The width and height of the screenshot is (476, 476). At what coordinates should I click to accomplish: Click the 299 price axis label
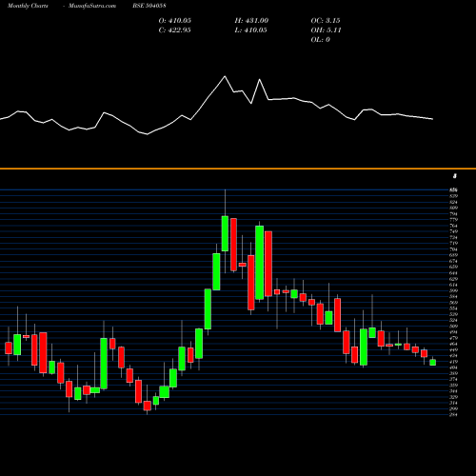coord(454,408)
